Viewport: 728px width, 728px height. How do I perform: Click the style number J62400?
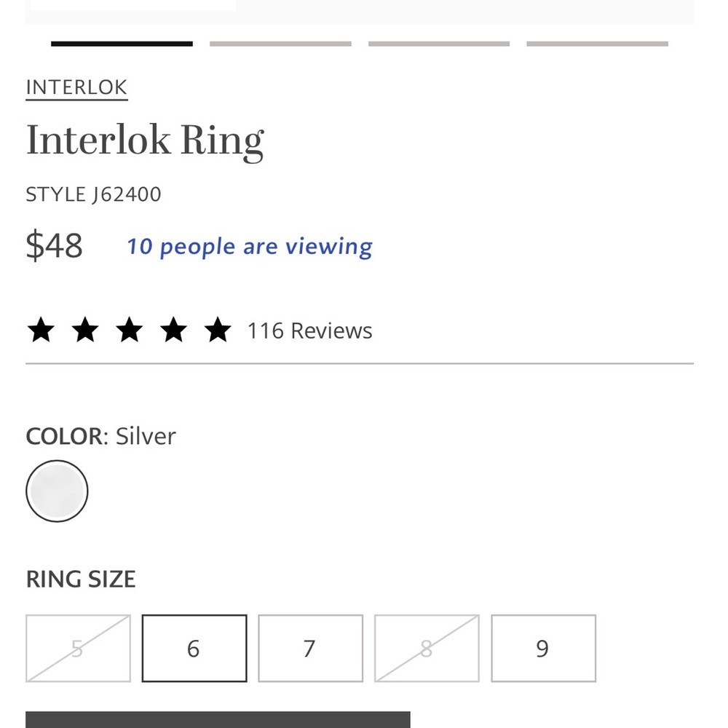click(x=93, y=194)
